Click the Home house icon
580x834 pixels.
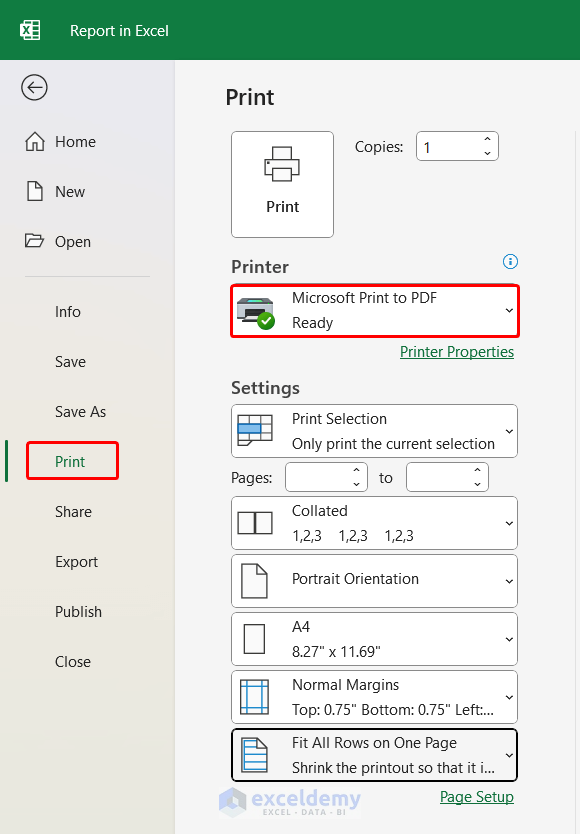35,141
